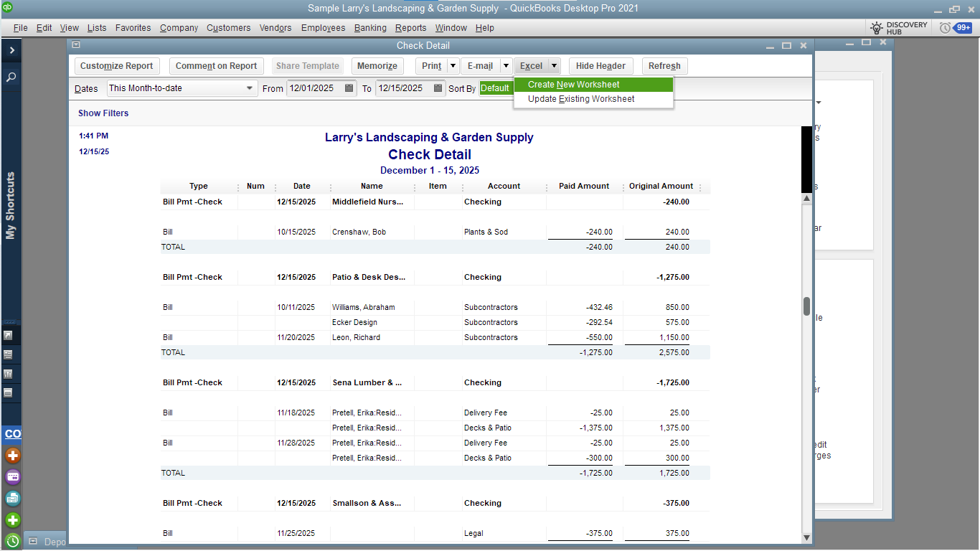Image resolution: width=980 pixels, height=551 pixels.
Task: Click the Smallson & Ass... check name
Action: tap(367, 504)
